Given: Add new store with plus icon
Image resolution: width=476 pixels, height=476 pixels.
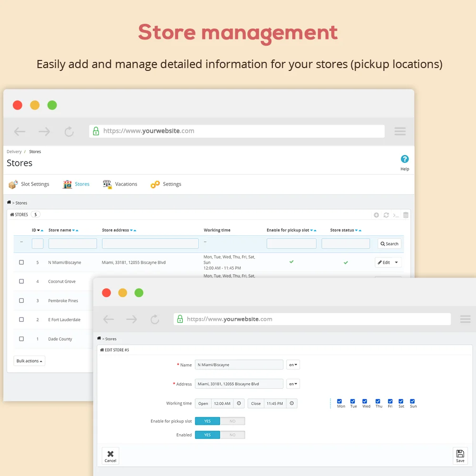Looking at the screenshot, I should (377, 215).
